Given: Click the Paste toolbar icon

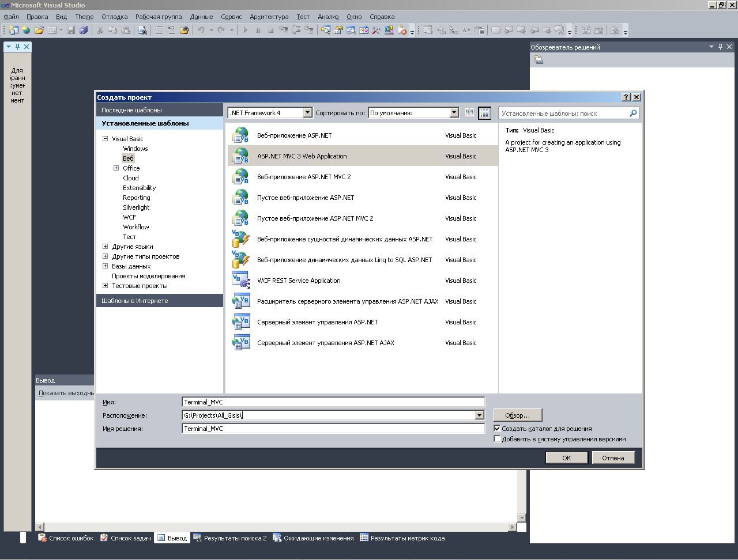Looking at the screenshot, I should coord(126,30).
